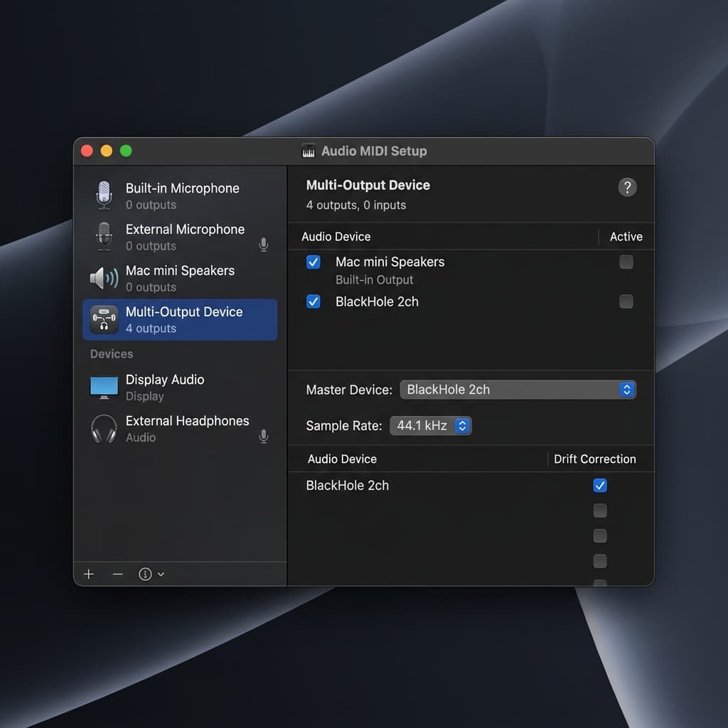The width and height of the screenshot is (728, 728).
Task: Toggle Drift Correction for BlackHole 2ch
Action: click(599, 486)
